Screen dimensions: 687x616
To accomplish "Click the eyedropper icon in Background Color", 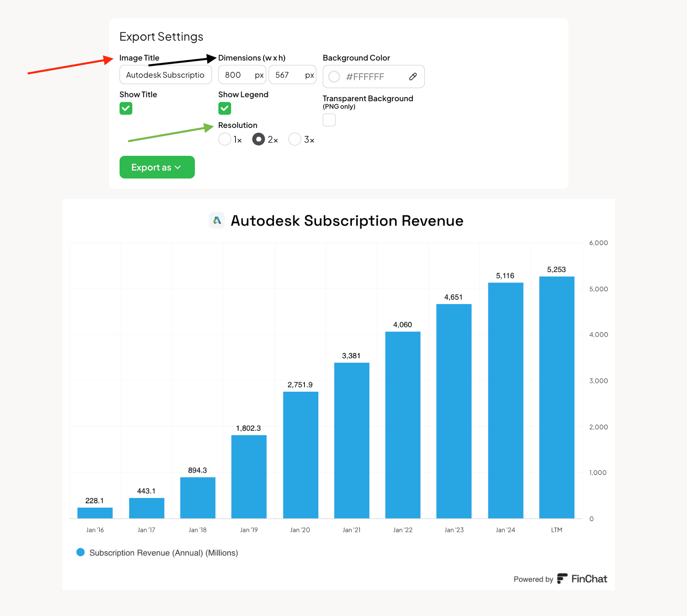I will (x=413, y=77).
